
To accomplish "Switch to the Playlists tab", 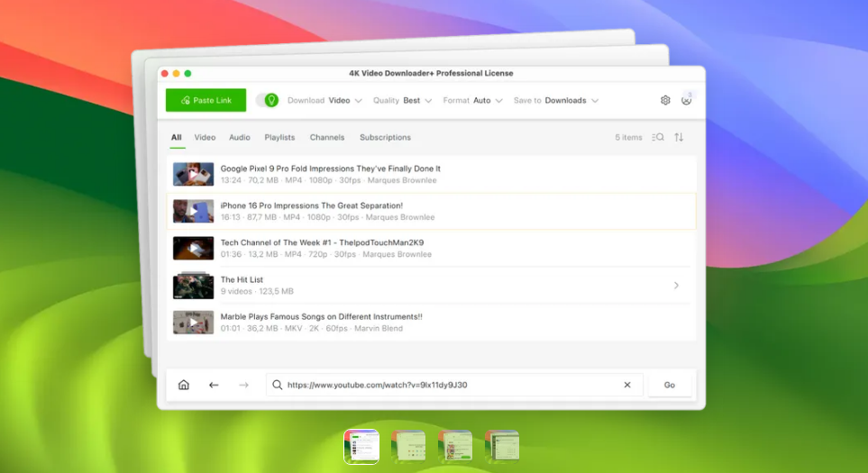I will (x=279, y=137).
